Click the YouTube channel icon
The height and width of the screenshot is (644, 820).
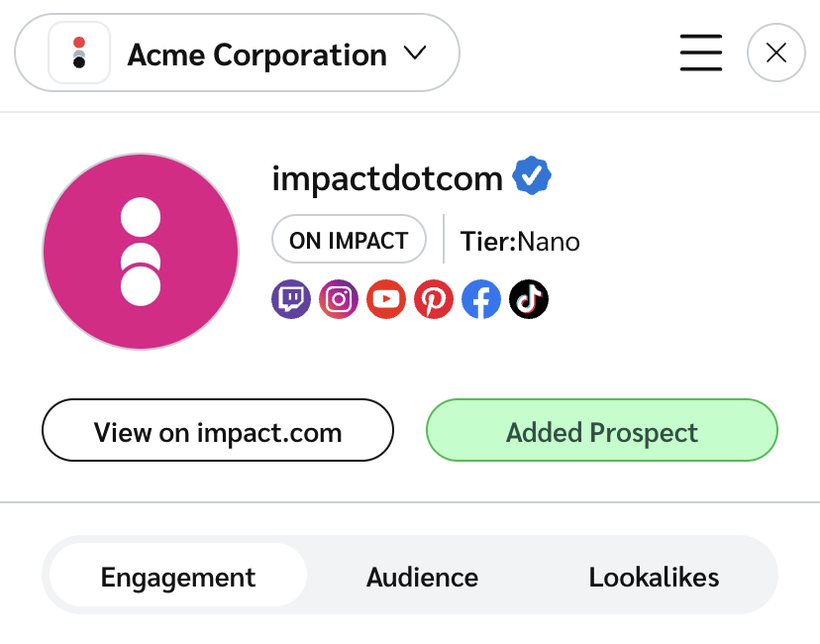pyautogui.click(x=386, y=299)
